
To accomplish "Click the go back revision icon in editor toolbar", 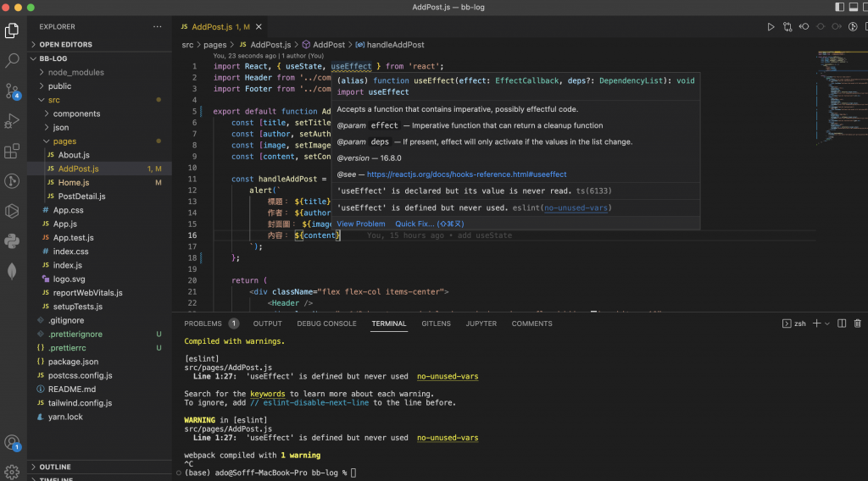I will [x=804, y=26].
